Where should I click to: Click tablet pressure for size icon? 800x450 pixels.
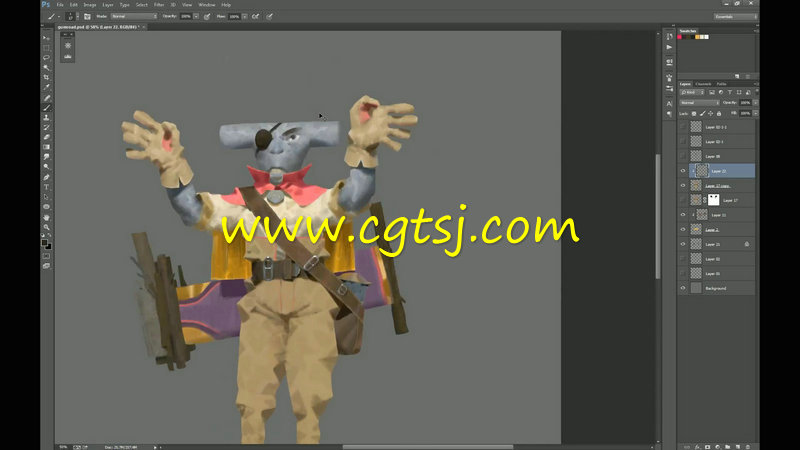269,16
